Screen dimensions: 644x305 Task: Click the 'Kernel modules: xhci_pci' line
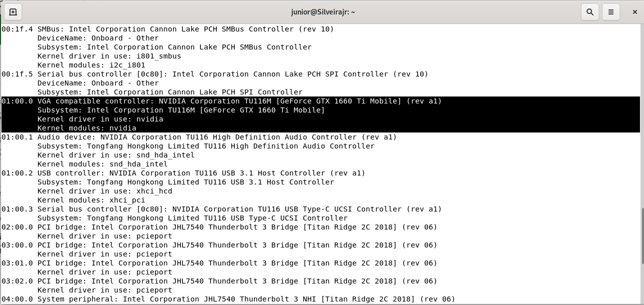coord(91,200)
